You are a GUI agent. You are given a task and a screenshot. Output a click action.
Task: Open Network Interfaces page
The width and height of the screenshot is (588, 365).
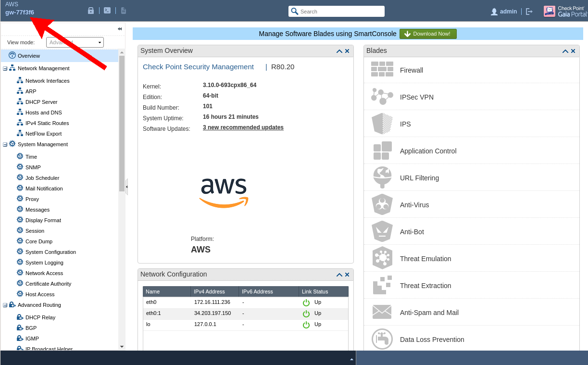tap(47, 81)
